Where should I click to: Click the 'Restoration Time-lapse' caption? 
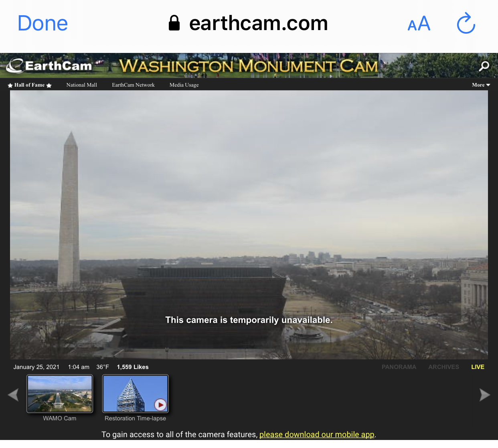pos(136,418)
